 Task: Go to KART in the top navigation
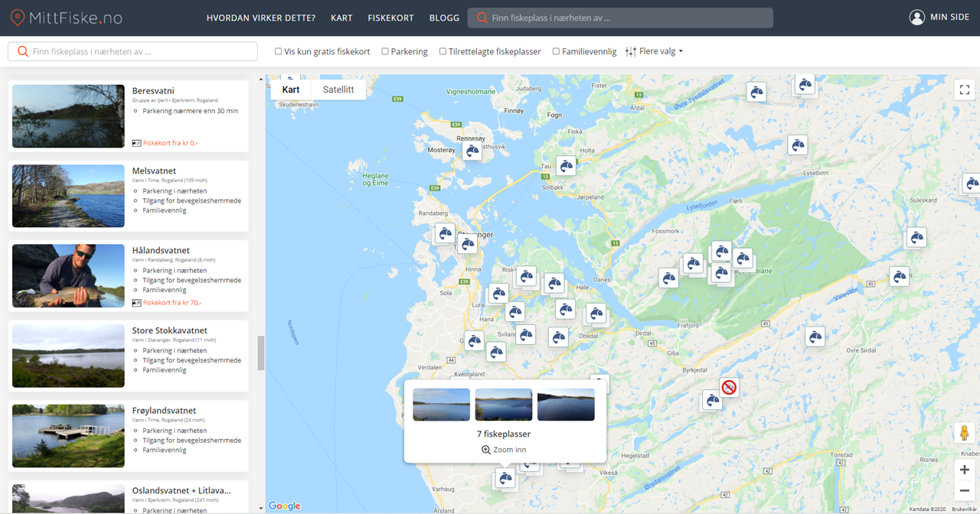pos(341,18)
